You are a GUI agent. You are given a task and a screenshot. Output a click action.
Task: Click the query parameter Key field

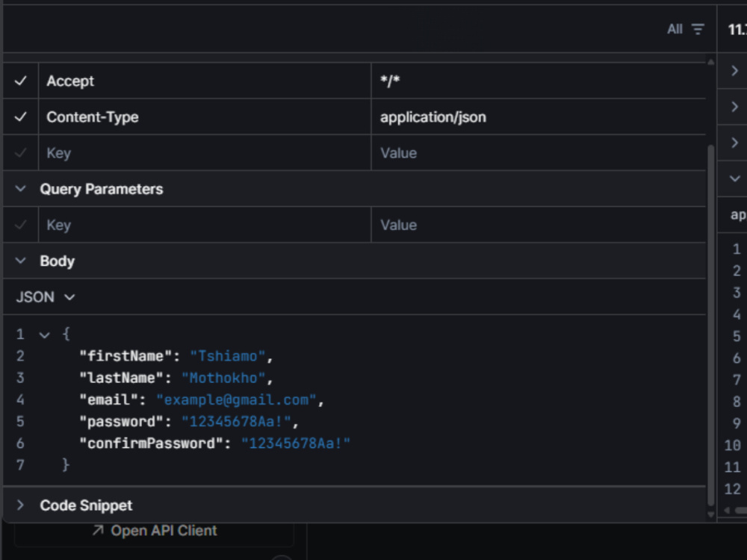point(205,225)
